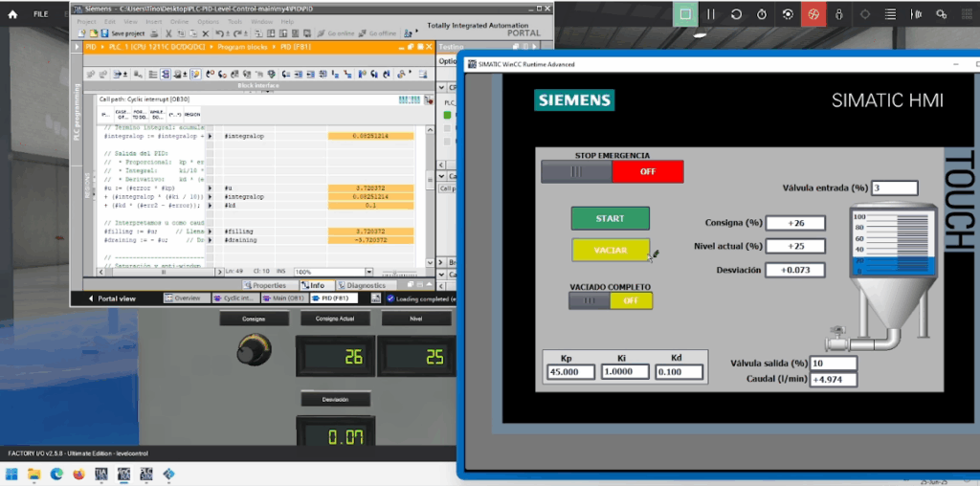980x486 pixels.
Task: Toggle STOP EMERGENCIA switch on HMI
Action: 612,171
